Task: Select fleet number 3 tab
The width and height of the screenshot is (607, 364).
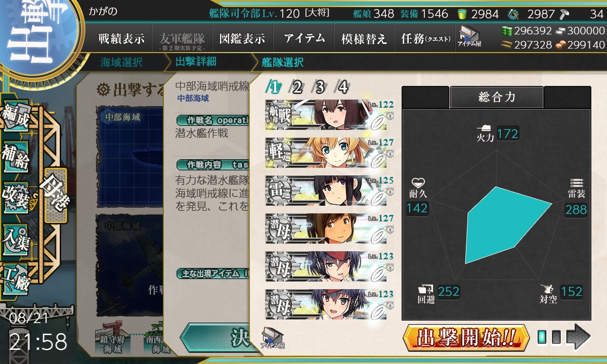Action: pyautogui.click(x=320, y=87)
